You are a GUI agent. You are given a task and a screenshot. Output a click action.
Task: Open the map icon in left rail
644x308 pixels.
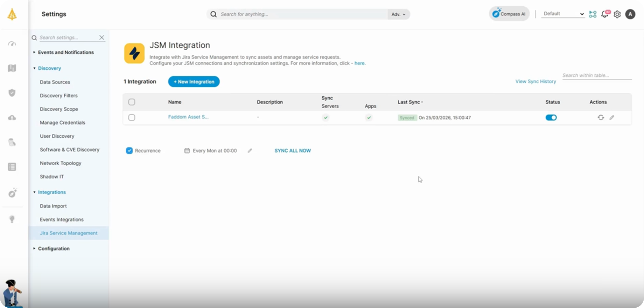click(12, 68)
